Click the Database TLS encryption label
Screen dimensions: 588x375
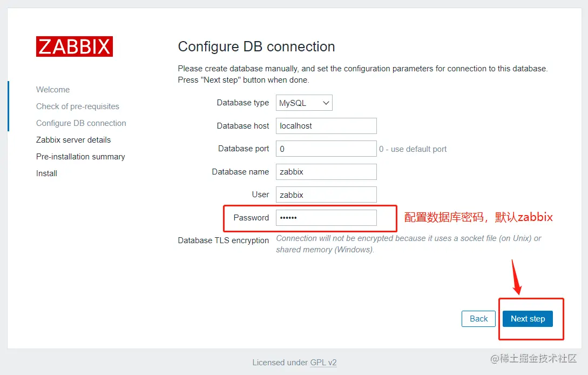tap(224, 240)
